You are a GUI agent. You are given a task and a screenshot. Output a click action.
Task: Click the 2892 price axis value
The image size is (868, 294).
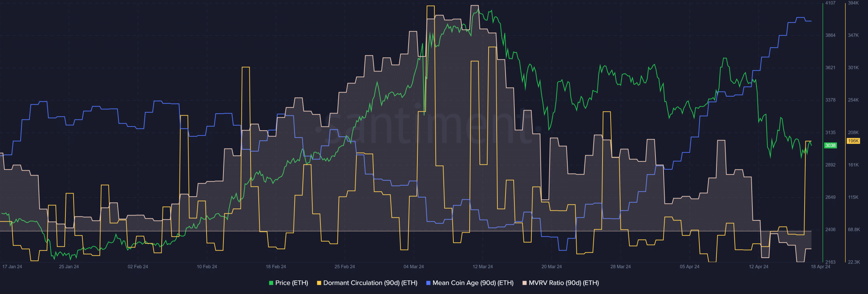click(830, 165)
